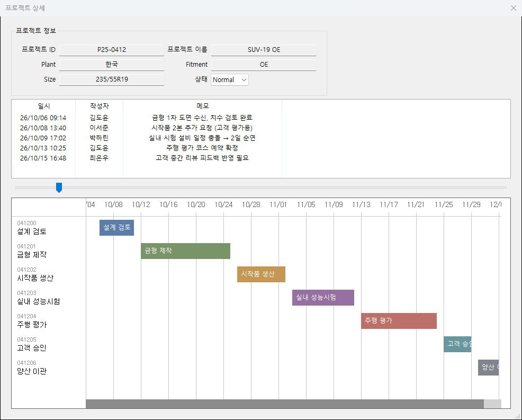The image size is (522, 420).
Task: Click the 10/08 date header
Action: (113, 204)
